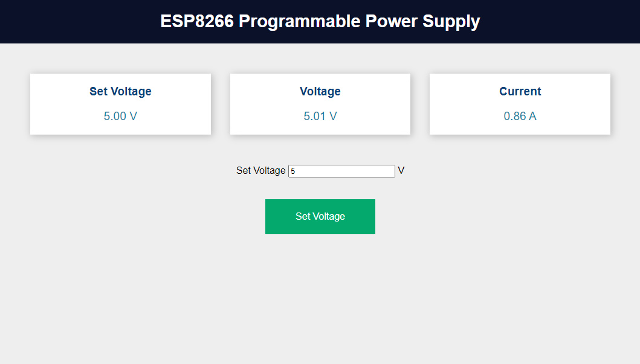The height and width of the screenshot is (364, 640).
Task: Click the green Set Voltage button
Action: tap(320, 216)
